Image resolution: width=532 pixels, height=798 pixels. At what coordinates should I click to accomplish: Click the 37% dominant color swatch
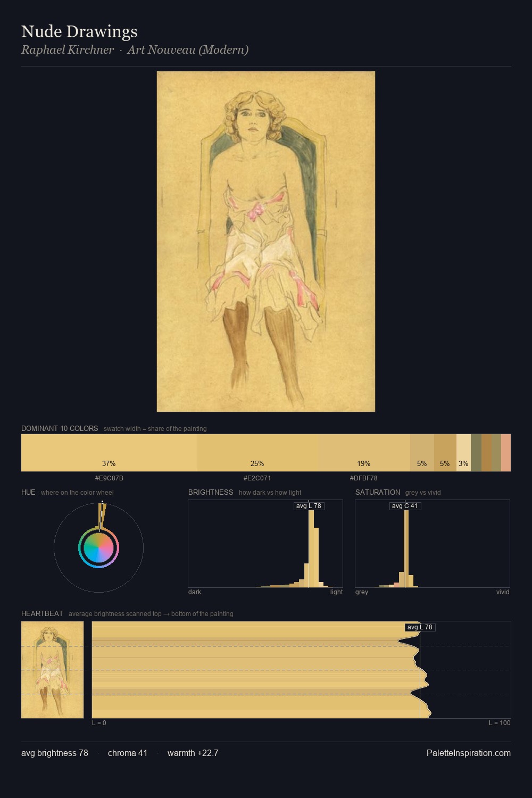(x=109, y=453)
